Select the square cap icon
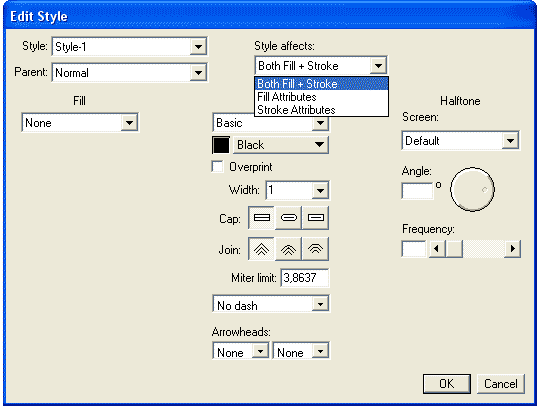This screenshot has width=539, height=409. 315,218
